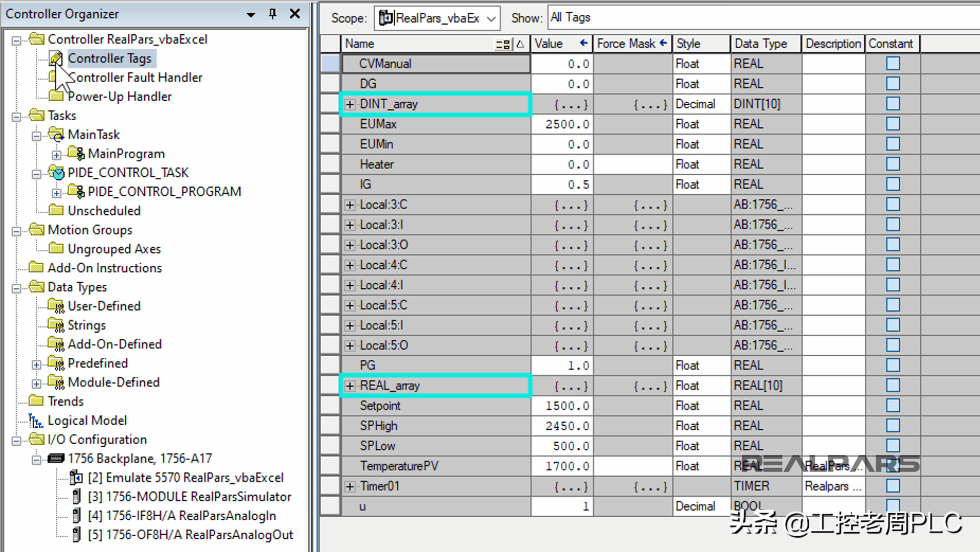Click the Value column sort arrow
Screen dimensions: 980x552
click(x=583, y=44)
